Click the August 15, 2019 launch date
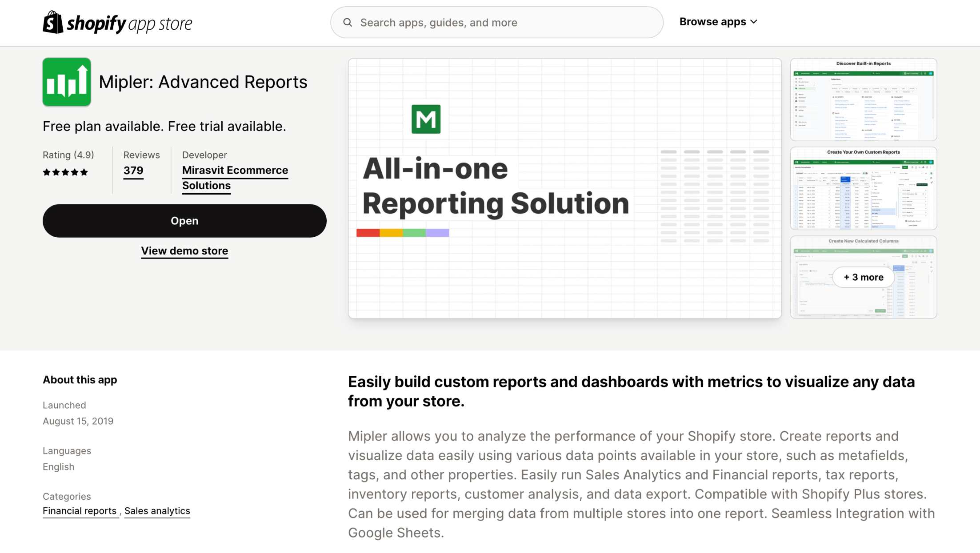980x553 pixels. [x=78, y=421]
